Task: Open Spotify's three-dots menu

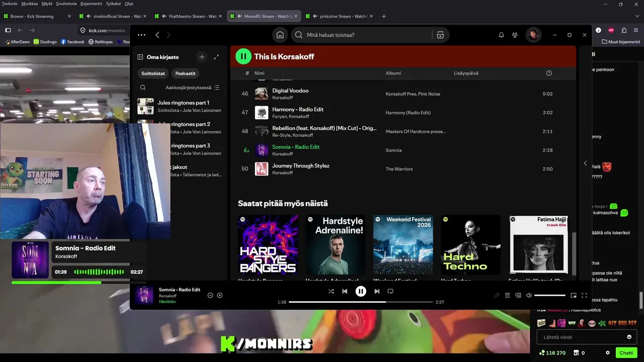Action: point(141,35)
